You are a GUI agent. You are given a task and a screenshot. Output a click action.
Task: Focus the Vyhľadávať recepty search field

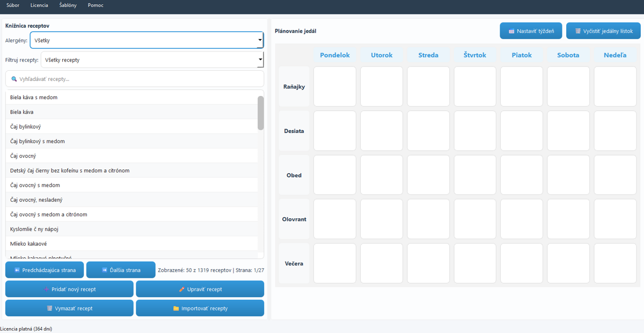pyautogui.click(x=140, y=79)
